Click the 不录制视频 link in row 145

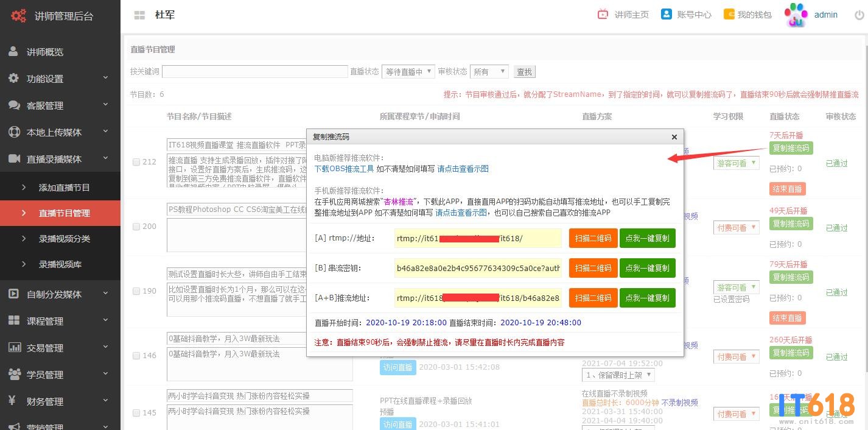pos(680,403)
